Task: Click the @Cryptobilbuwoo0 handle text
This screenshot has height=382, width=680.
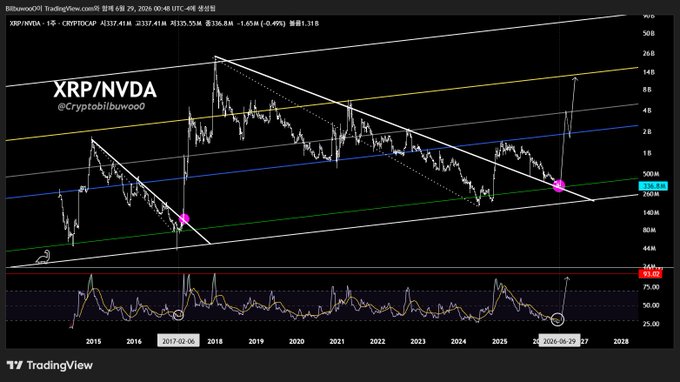Action: coord(101,106)
